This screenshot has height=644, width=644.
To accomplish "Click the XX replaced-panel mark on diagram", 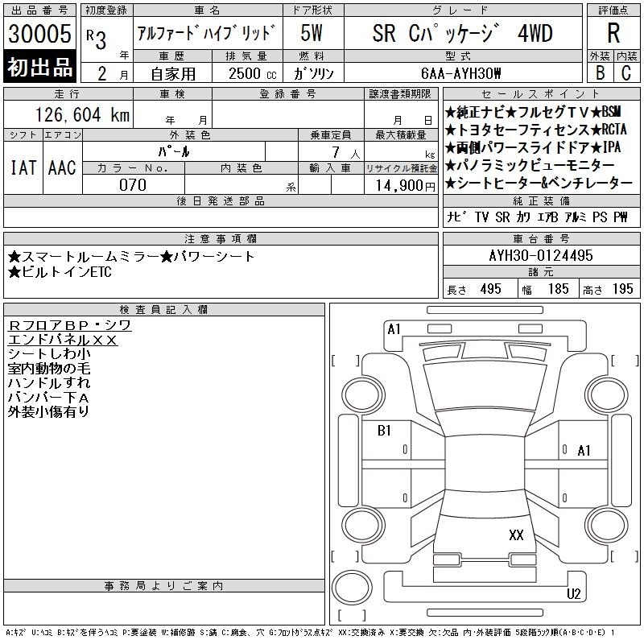I will coord(516,535).
